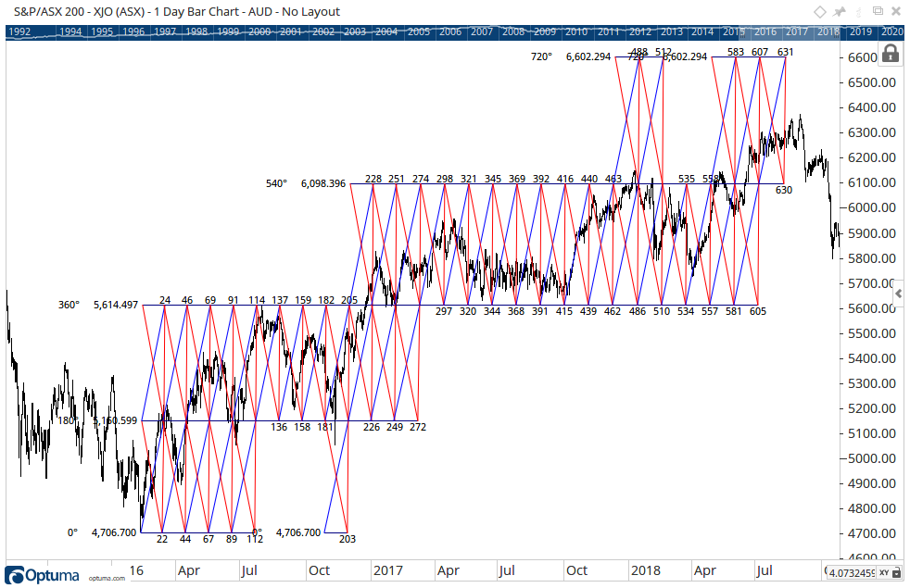Select 2016 in the year overview bar
910x588 pixels.
(765, 31)
